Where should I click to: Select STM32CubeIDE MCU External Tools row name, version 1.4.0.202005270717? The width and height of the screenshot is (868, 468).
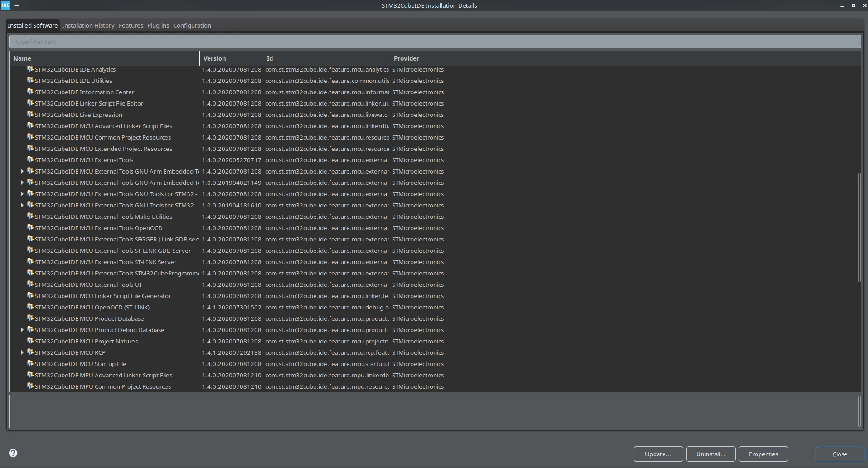(x=84, y=160)
